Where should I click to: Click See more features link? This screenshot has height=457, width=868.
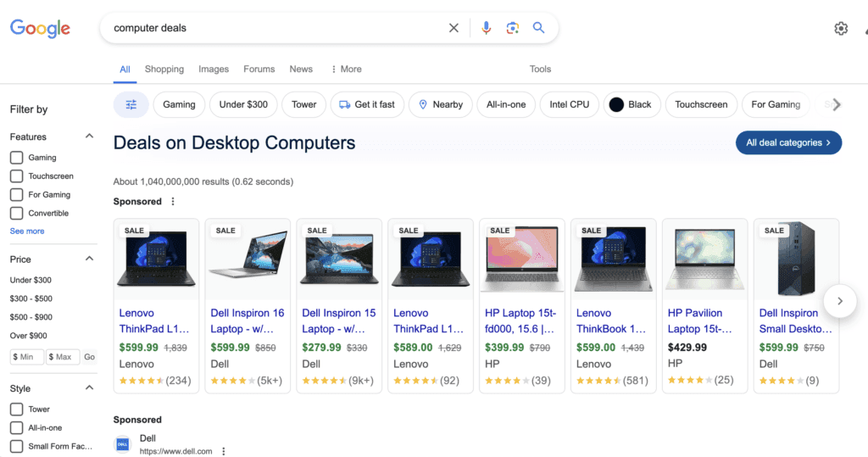(27, 231)
